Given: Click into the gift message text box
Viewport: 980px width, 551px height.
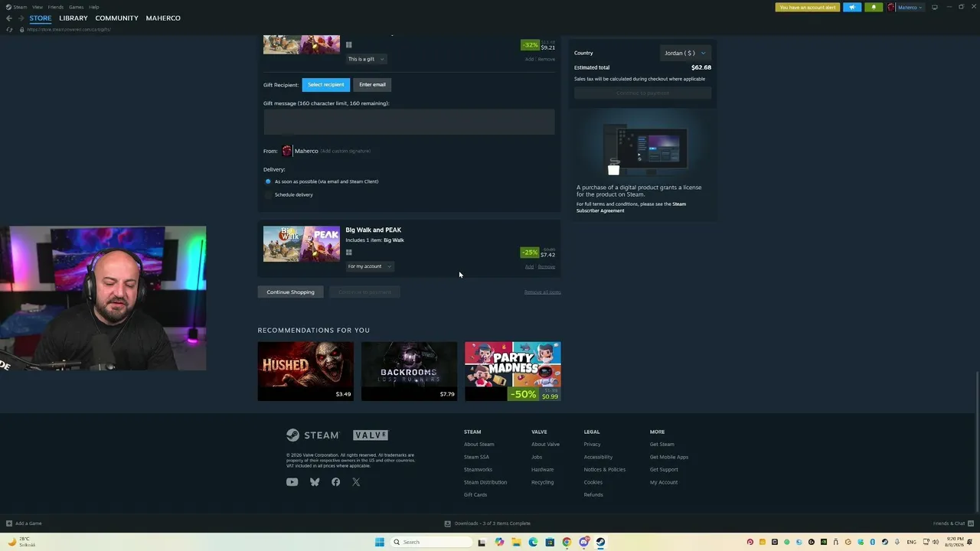Looking at the screenshot, I should 409,122.
